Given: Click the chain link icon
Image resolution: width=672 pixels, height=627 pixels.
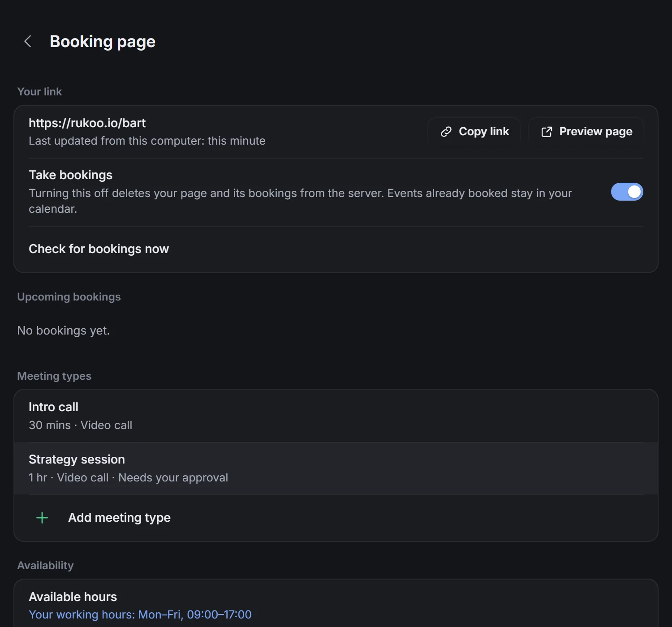Looking at the screenshot, I should click(x=446, y=132).
